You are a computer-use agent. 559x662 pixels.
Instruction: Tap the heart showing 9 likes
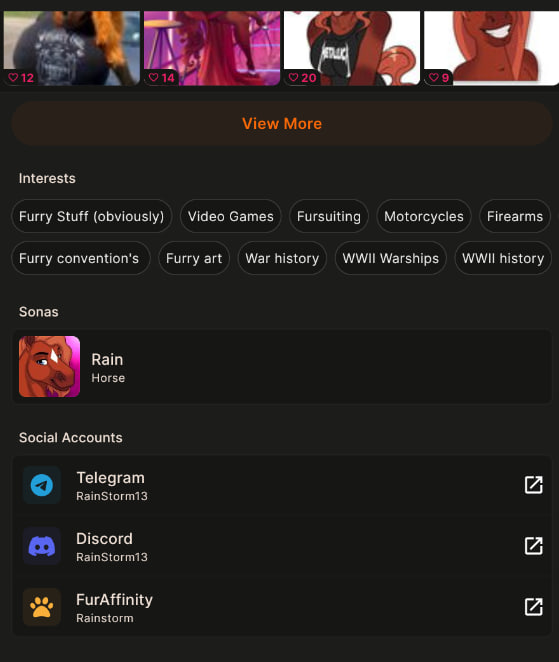point(434,78)
